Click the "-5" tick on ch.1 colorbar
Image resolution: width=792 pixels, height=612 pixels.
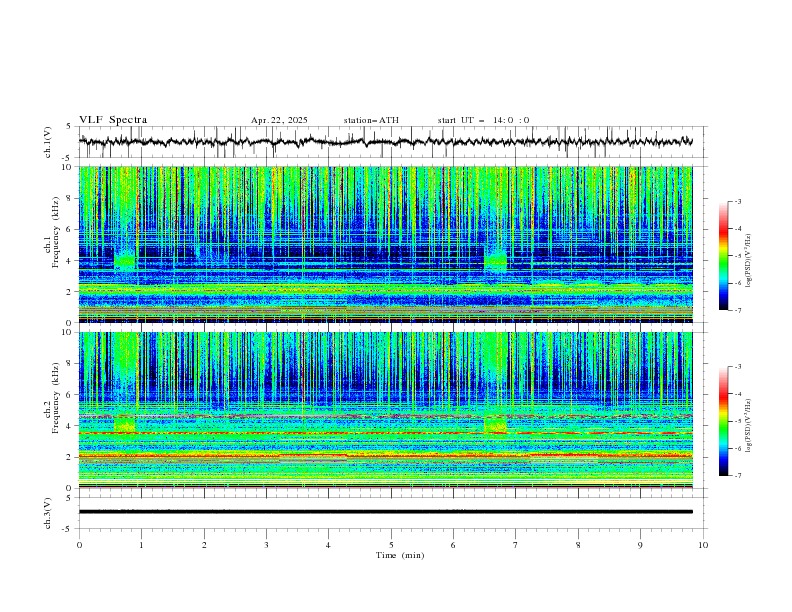pyautogui.click(x=738, y=256)
